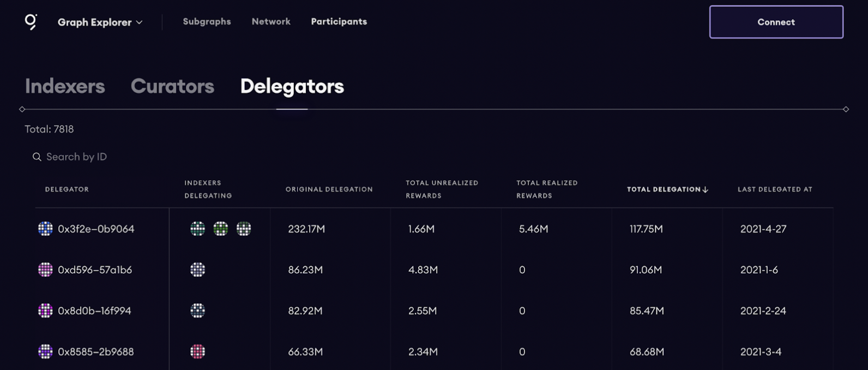Image resolution: width=868 pixels, height=370 pixels.
Task: Click The Graph logo icon
Action: pyautogui.click(x=31, y=22)
